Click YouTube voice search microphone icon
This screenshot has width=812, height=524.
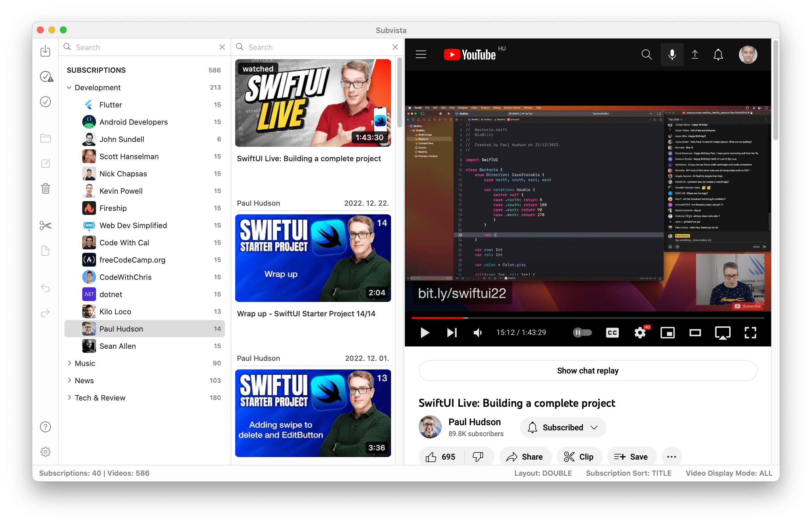[x=672, y=55]
